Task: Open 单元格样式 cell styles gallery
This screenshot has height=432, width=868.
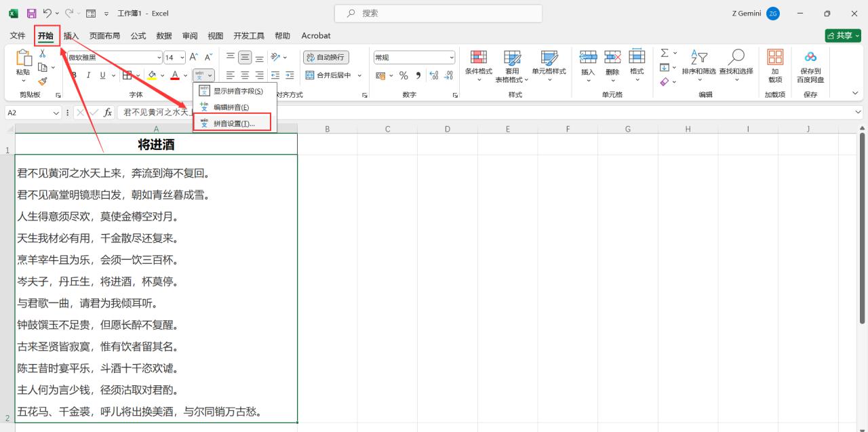Action: point(549,66)
